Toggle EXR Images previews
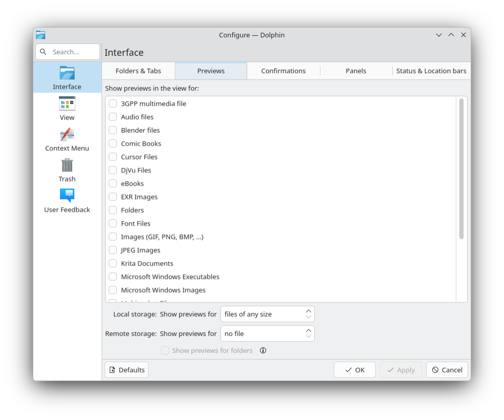 click(113, 196)
